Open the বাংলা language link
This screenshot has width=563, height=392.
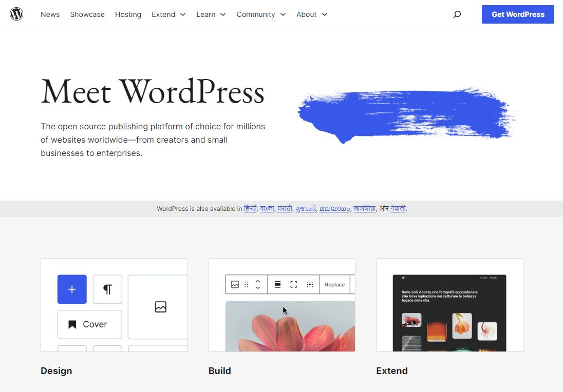pyautogui.click(x=267, y=208)
